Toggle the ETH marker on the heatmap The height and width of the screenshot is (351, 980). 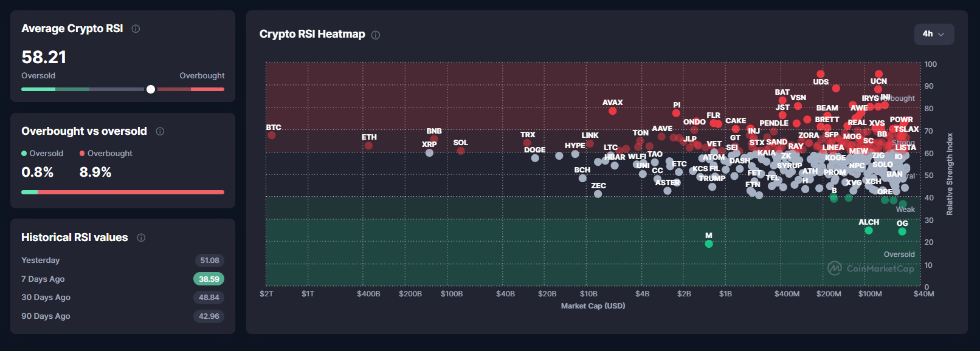tap(370, 145)
